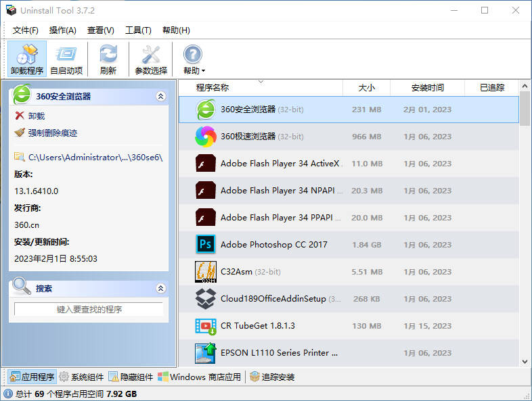Switch to Windows 商店应用 tab
532x401 pixels.
click(199, 377)
